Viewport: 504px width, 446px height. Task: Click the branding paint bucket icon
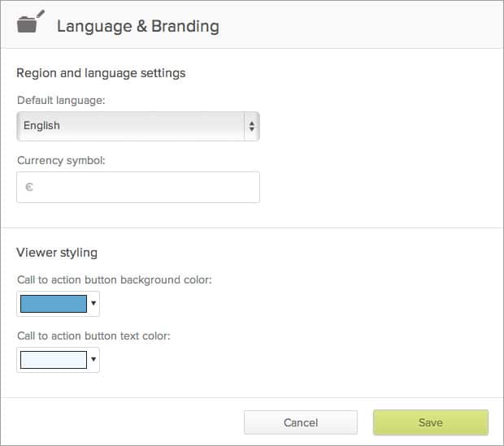30,23
